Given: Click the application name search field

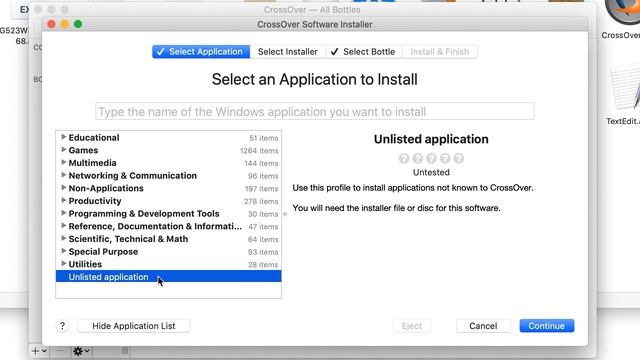Looking at the screenshot, I should point(315,111).
